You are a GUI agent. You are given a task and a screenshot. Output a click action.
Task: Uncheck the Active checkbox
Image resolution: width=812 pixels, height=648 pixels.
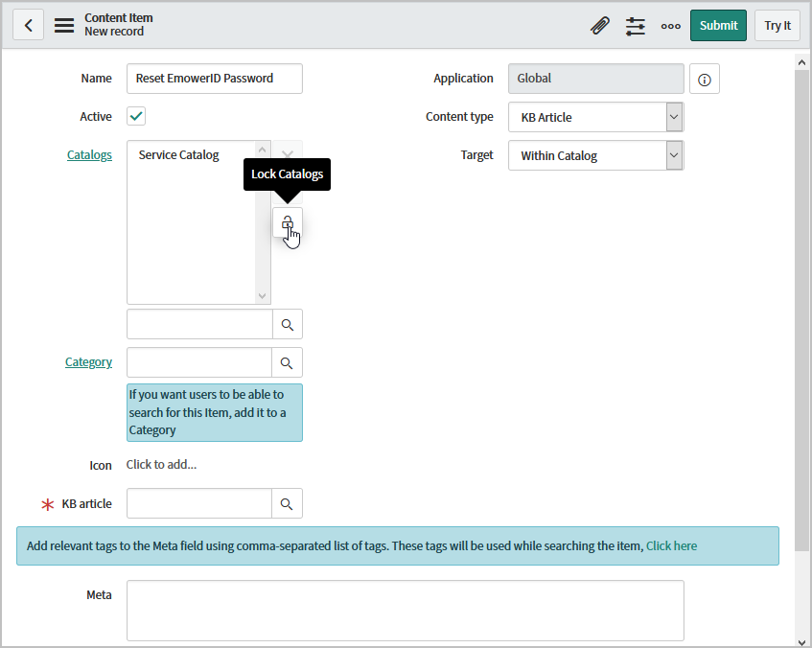[x=136, y=117]
